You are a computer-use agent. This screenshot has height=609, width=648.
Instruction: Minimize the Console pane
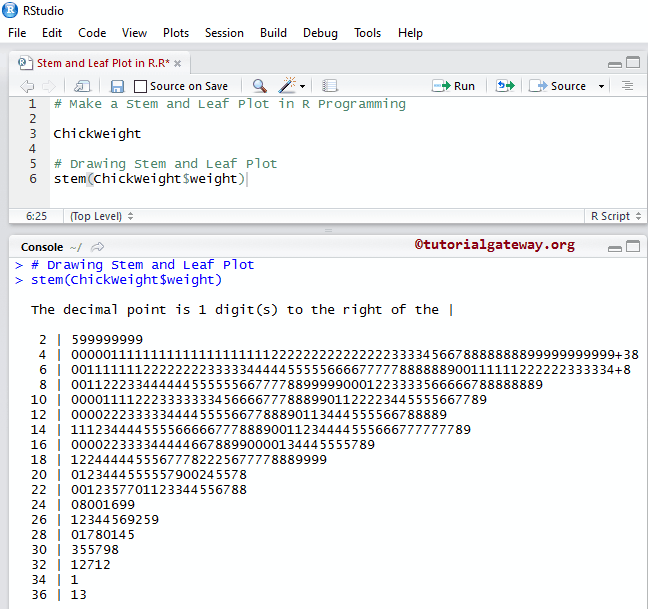(x=615, y=248)
